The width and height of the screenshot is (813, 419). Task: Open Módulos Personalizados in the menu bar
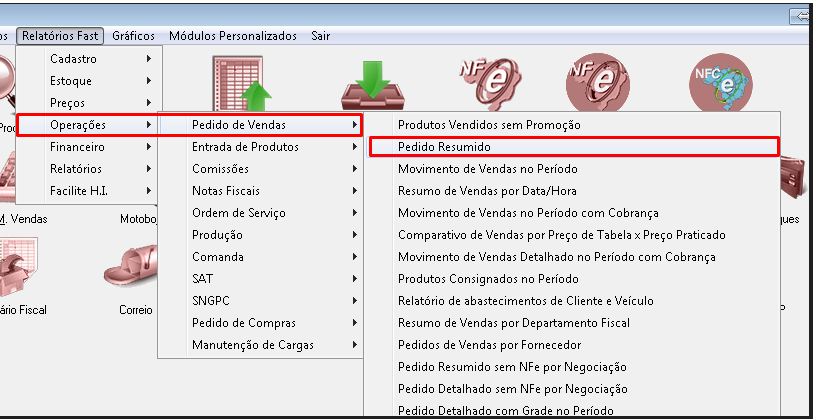point(233,35)
